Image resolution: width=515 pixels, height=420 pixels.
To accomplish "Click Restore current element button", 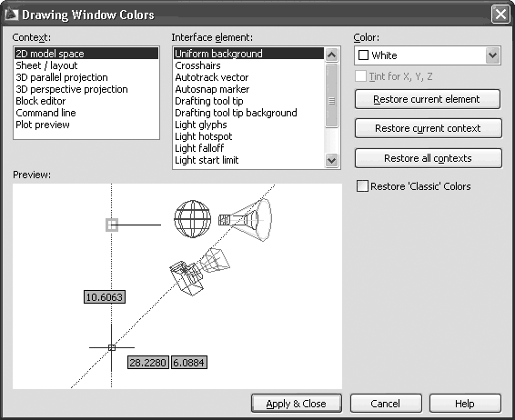I will pos(428,99).
